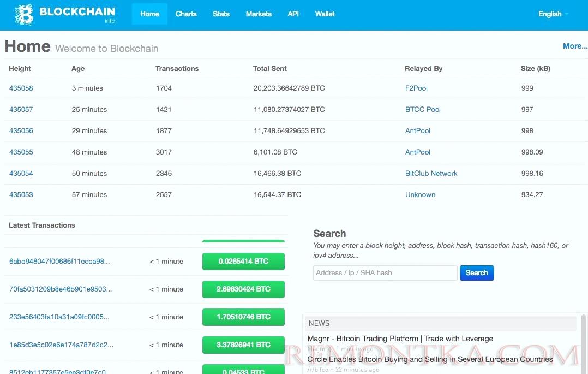Click the 1704 transactions count
This screenshot has width=588, height=374.
[164, 88]
